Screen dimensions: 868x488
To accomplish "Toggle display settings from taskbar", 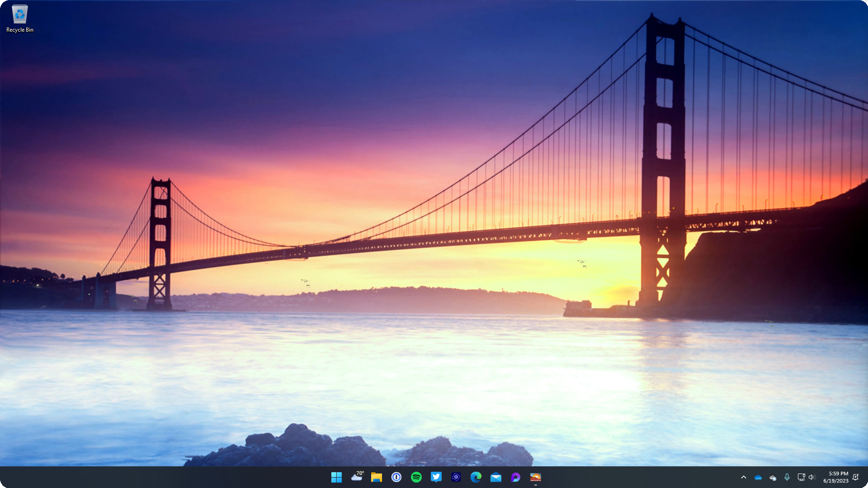I will click(801, 477).
